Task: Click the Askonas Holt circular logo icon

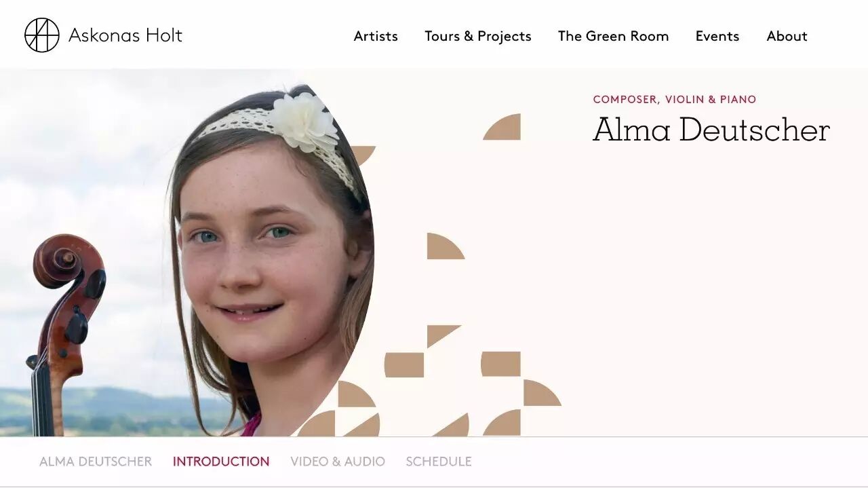Action: point(42,35)
